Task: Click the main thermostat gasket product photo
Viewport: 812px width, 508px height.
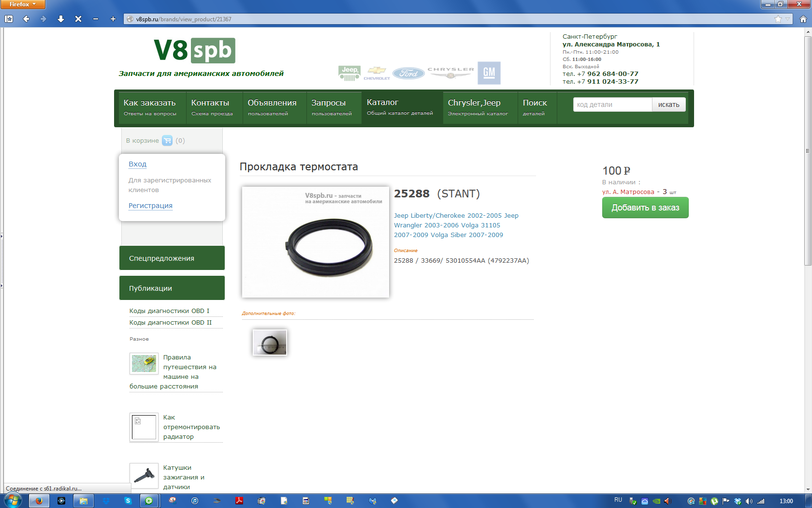Action: [x=316, y=242]
